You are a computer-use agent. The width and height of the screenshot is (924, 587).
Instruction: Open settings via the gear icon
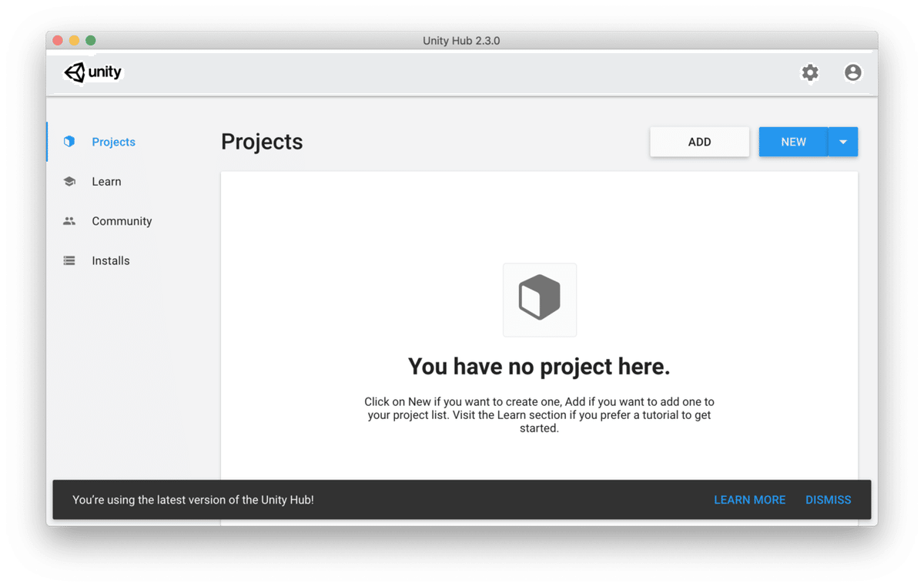810,72
